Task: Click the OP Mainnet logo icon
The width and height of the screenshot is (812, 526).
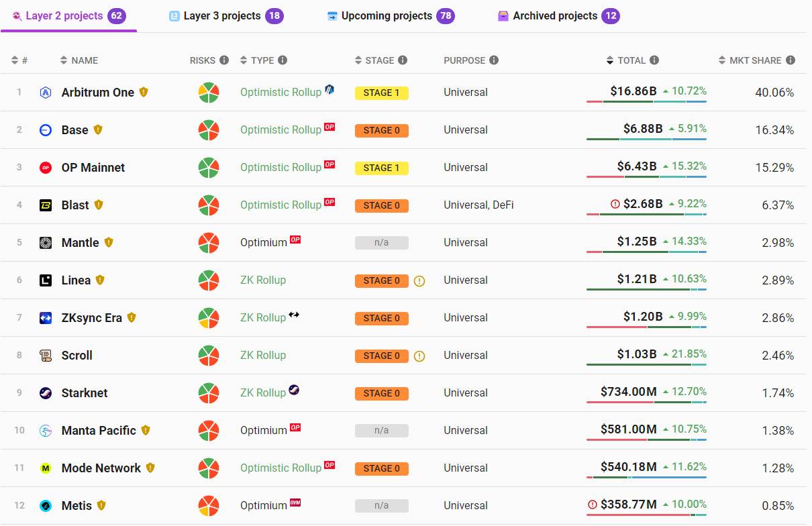Action: (46, 168)
